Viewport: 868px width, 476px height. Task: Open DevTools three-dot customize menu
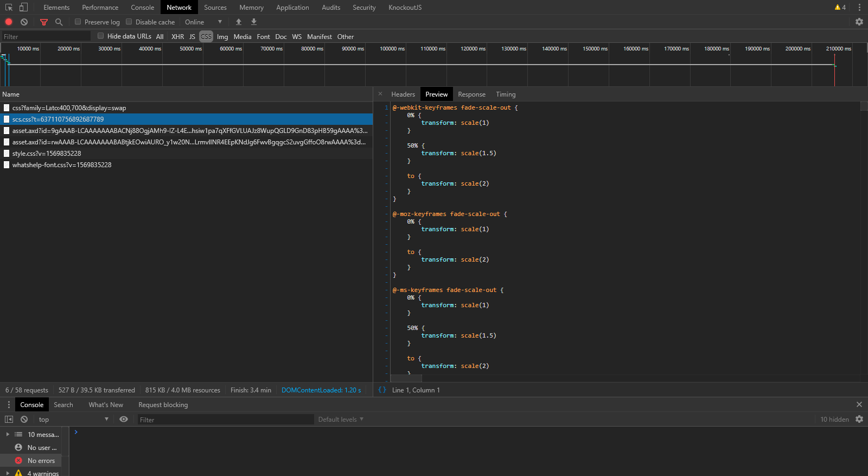859,7
